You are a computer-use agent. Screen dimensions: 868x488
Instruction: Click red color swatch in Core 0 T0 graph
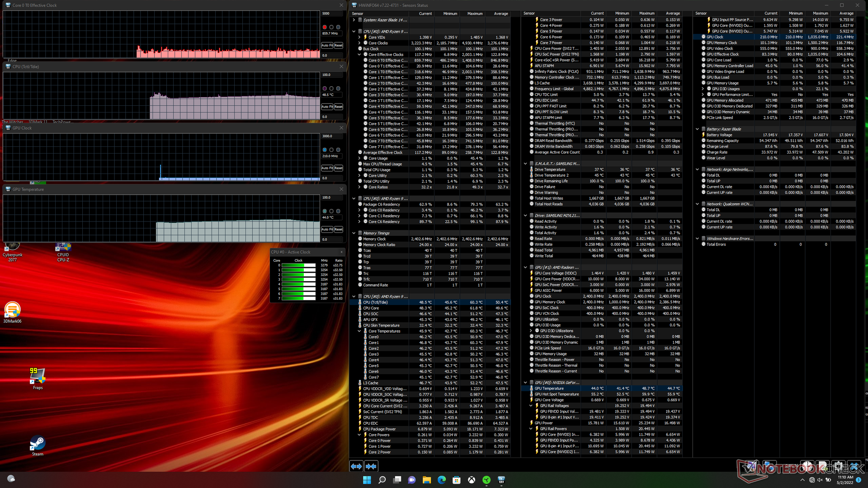pos(325,27)
